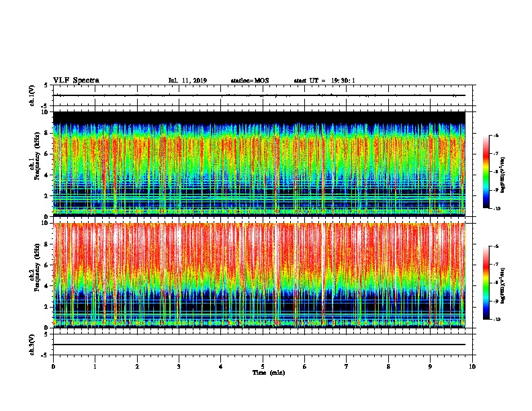The height and width of the screenshot is (411, 532).
Task: Click the ch.2 colorbar log(PSD) label
Action: [503, 285]
